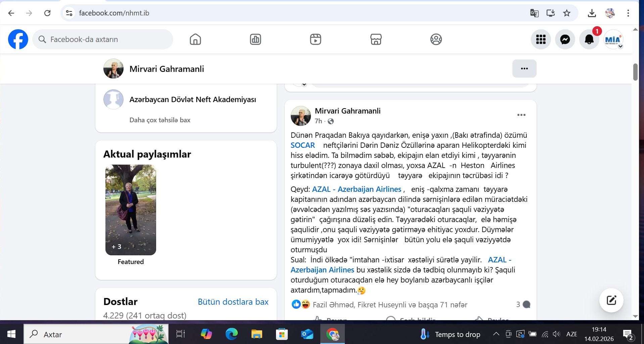Open Facebook home feed icon
The width and height of the screenshot is (644, 344).
tap(195, 39)
